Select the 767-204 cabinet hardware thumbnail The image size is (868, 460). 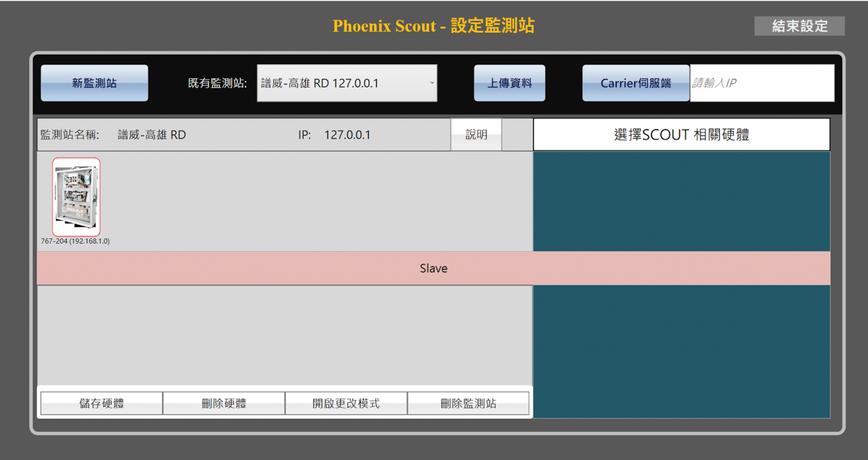tap(76, 197)
